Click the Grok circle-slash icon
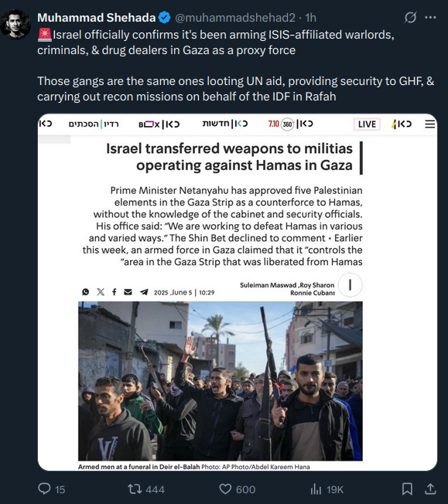The image size is (448, 504). (410, 17)
